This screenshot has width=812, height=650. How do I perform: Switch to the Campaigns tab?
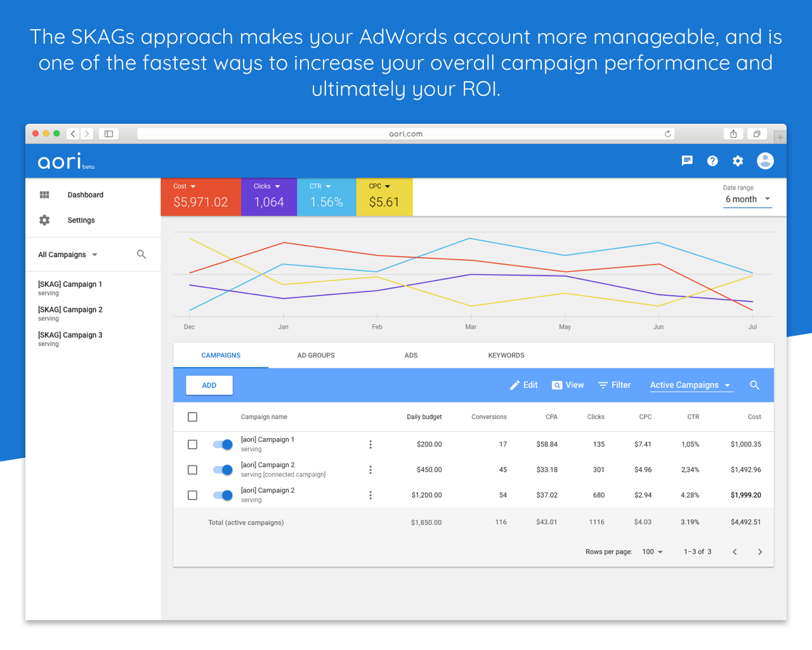pyautogui.click(x=221, y=355)
